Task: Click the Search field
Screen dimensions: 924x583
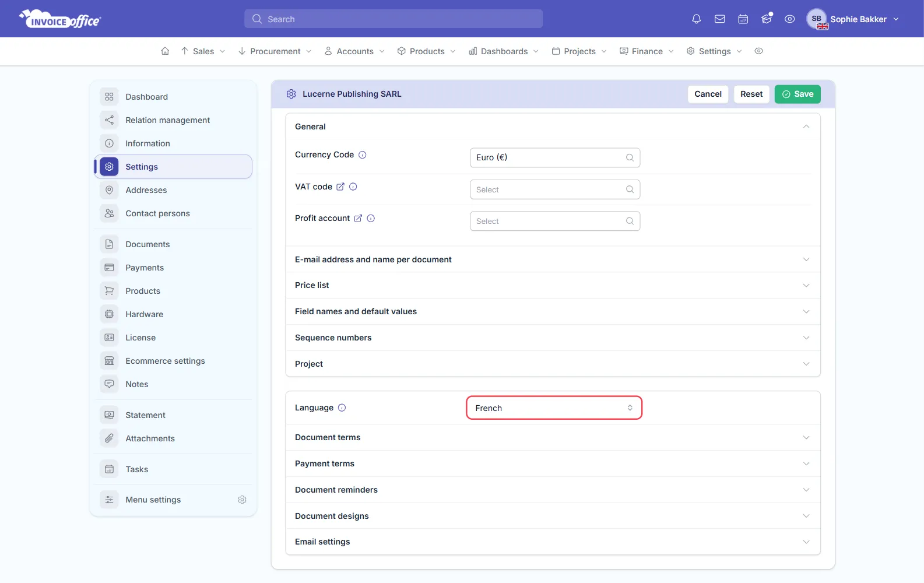Action: point(394,19)
